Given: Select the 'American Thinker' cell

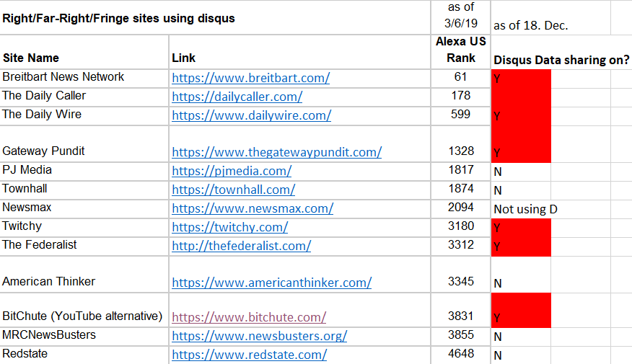Looking at the screenshot, I should click(x=84, y=274).
